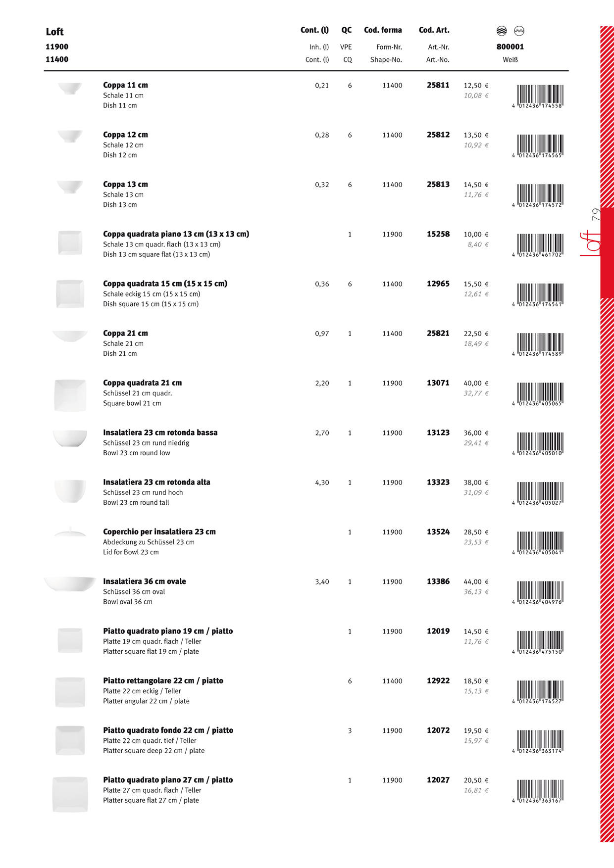Screen dimensions: 614x868
Task: Click the Piatto rettangolare 22 cm title
Action: click(163, 681)
